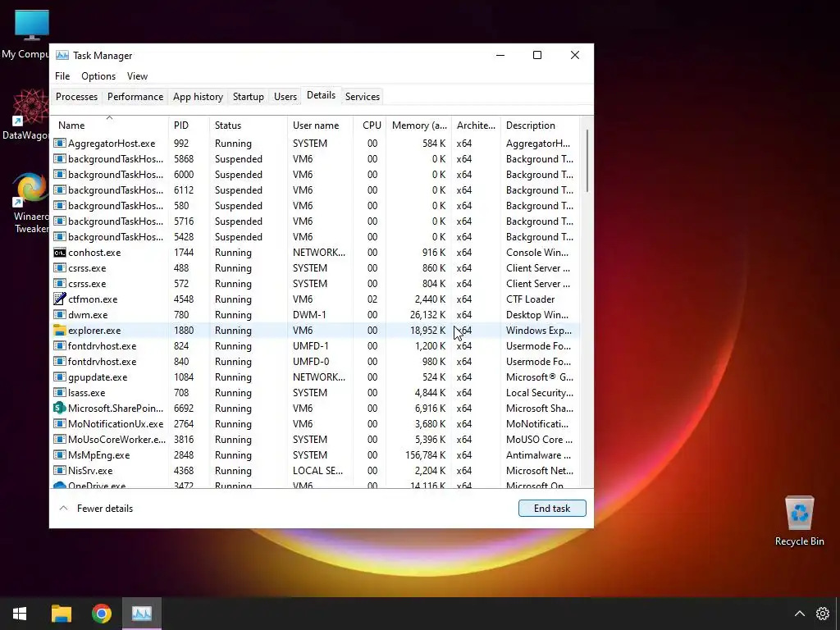Click the MsMpEng.exe process icon
This screenshot has width=840, height=630.
coord(59,454)
